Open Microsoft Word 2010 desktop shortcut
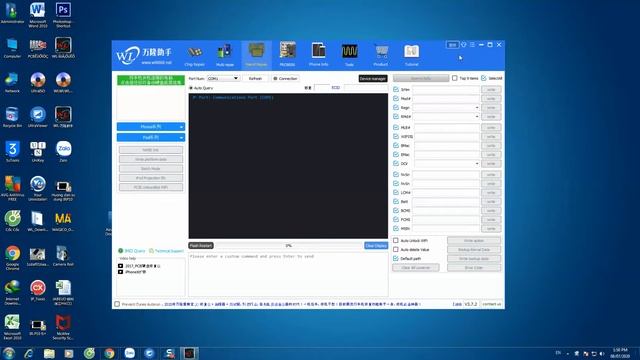 38,15
